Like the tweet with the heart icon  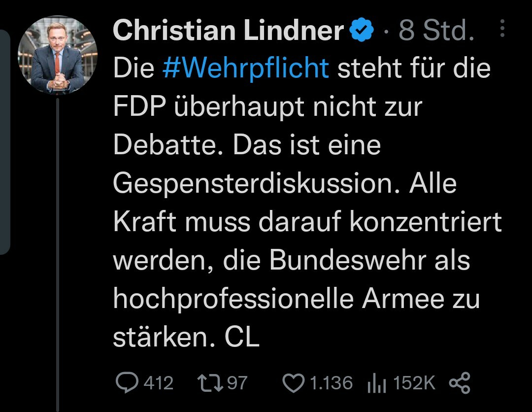coord(293,383)
